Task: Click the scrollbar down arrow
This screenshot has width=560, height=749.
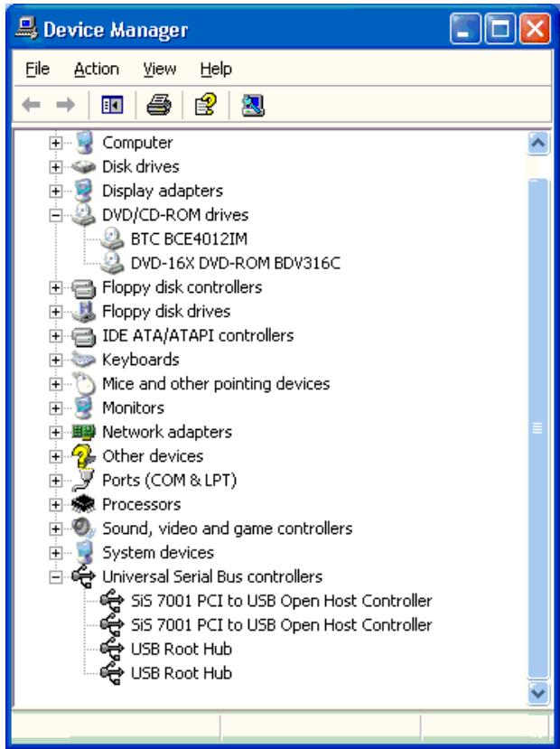Action: (x=538, y=693)
